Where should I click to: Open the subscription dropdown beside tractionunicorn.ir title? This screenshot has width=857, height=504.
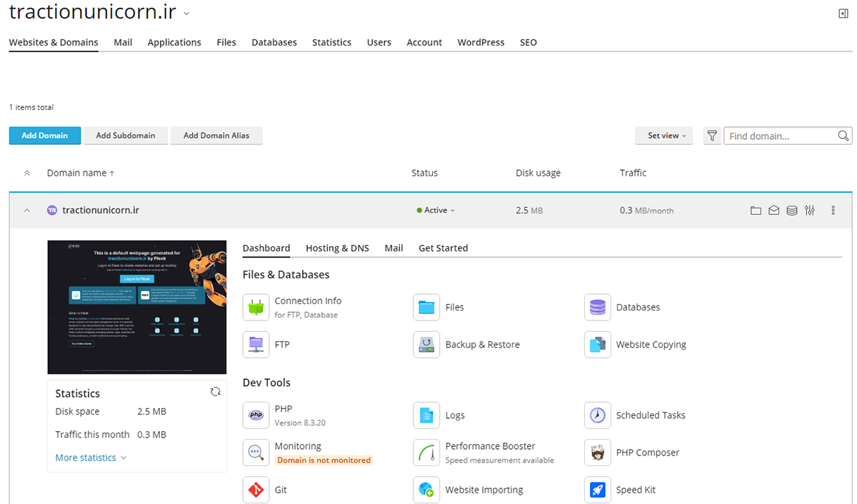186,14
